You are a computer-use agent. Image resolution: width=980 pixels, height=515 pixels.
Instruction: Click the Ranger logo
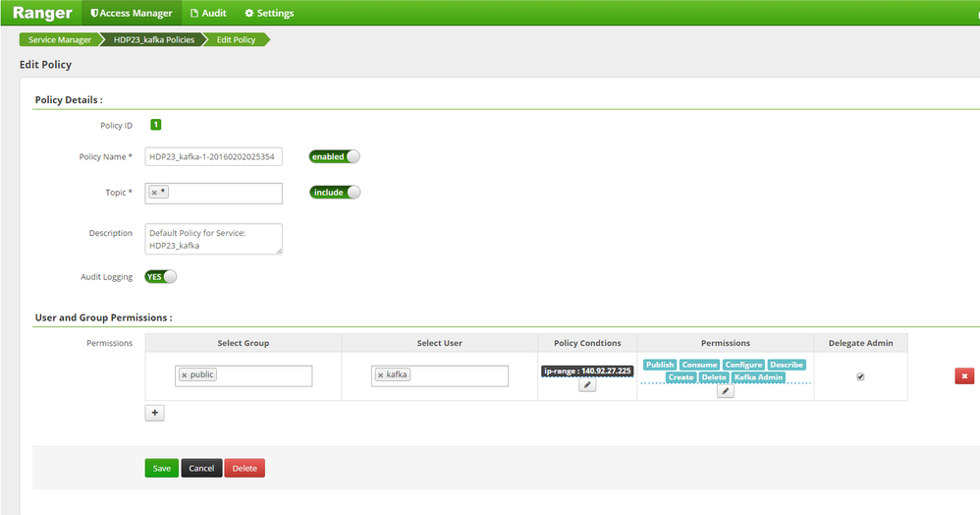[x=42, y=13]
